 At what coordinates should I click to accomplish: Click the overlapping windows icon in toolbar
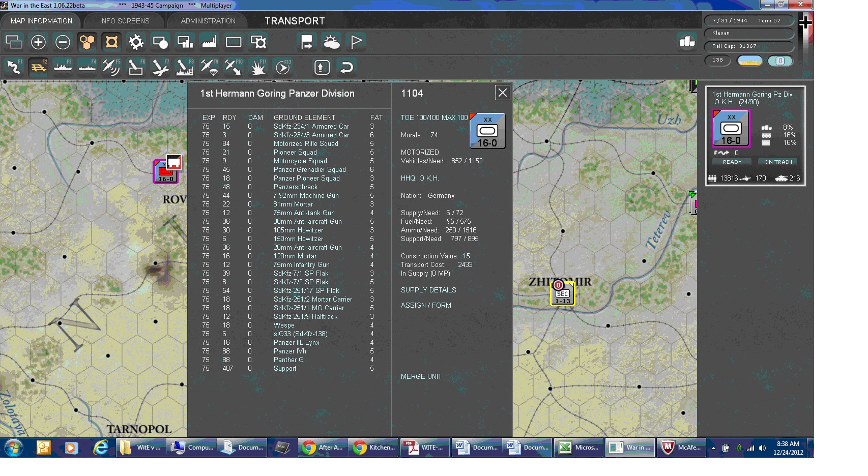(14, 42)
